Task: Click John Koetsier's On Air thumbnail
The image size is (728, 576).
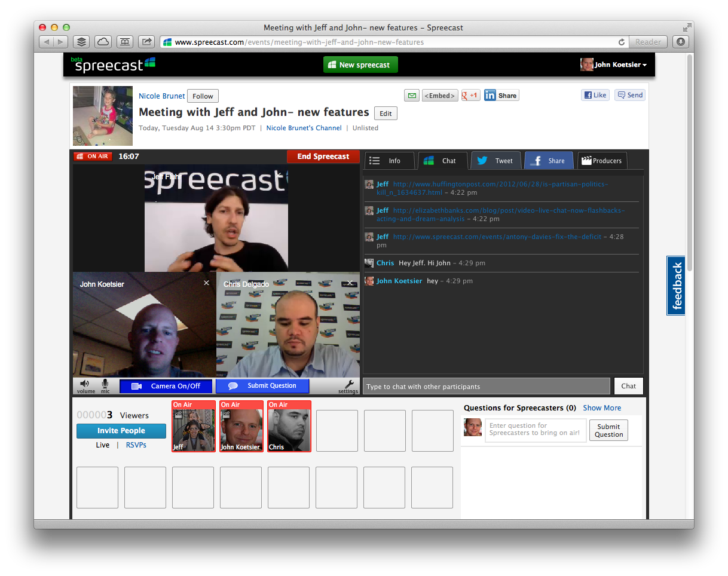Action: point(241,426)
